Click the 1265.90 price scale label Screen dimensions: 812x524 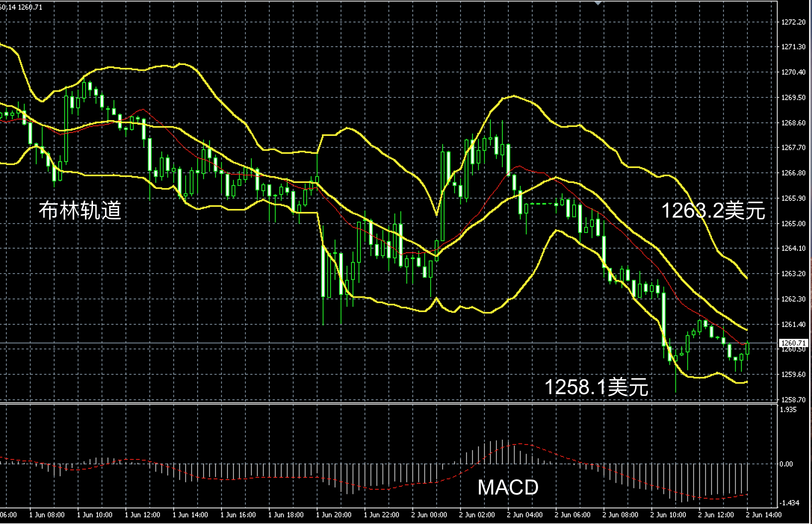pyautogui.click(x=793, y=198)
